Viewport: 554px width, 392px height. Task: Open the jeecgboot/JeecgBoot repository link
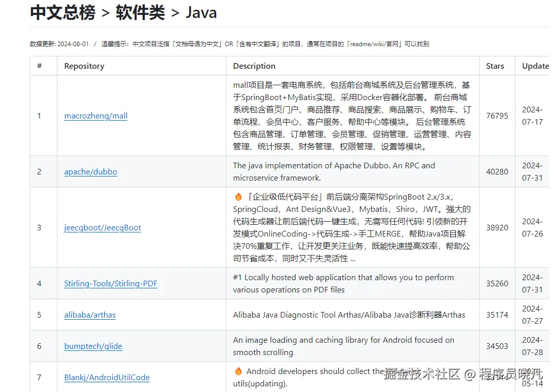click(x=103, y=228)
